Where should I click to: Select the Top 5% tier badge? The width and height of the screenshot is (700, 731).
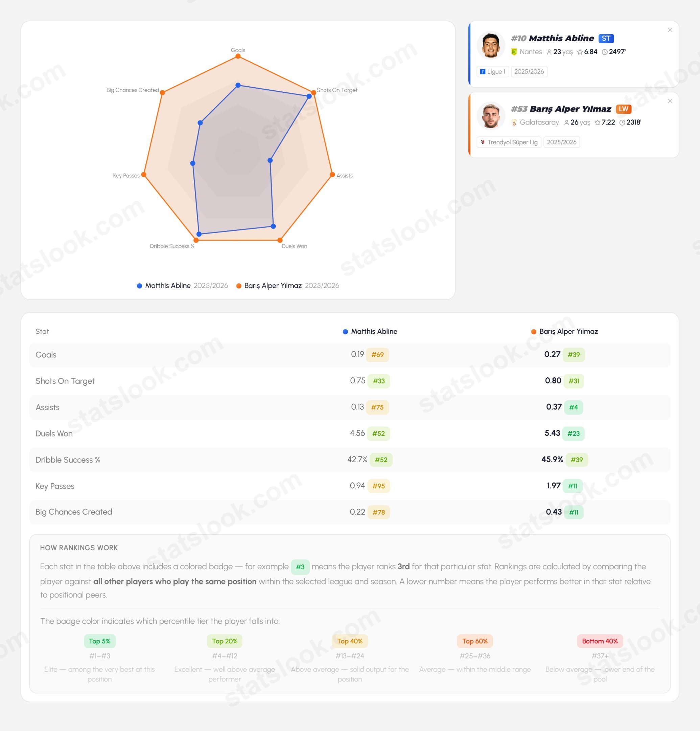point(99,641)
